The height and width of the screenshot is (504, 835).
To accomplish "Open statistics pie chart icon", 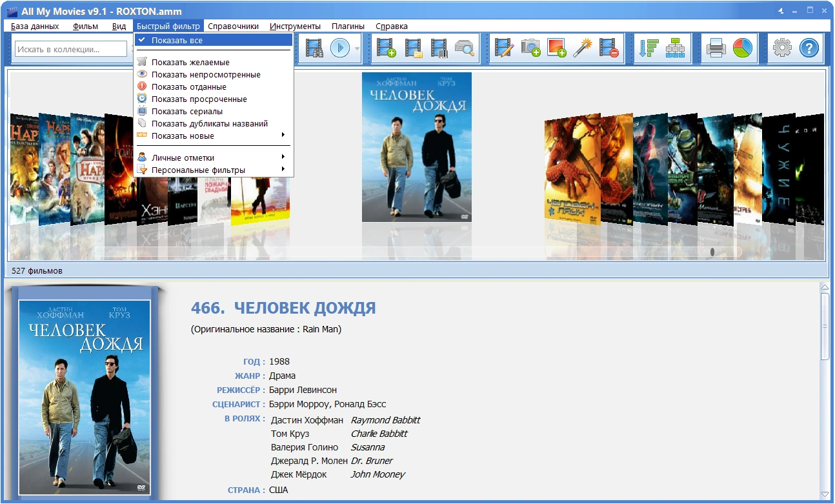I will click(742, 48).
